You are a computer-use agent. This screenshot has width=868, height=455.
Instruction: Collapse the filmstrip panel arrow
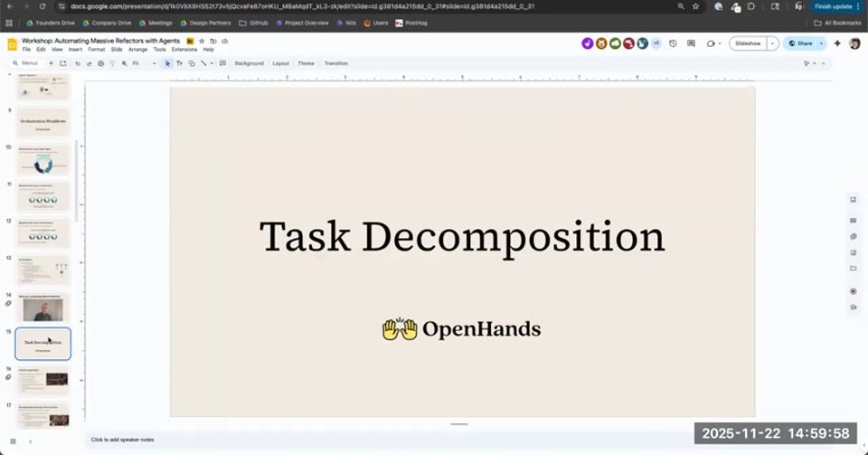(x=30, y=441)
